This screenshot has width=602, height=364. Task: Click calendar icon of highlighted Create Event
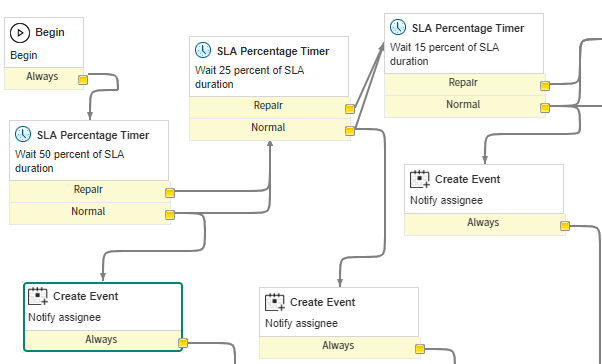pos(38,296)
